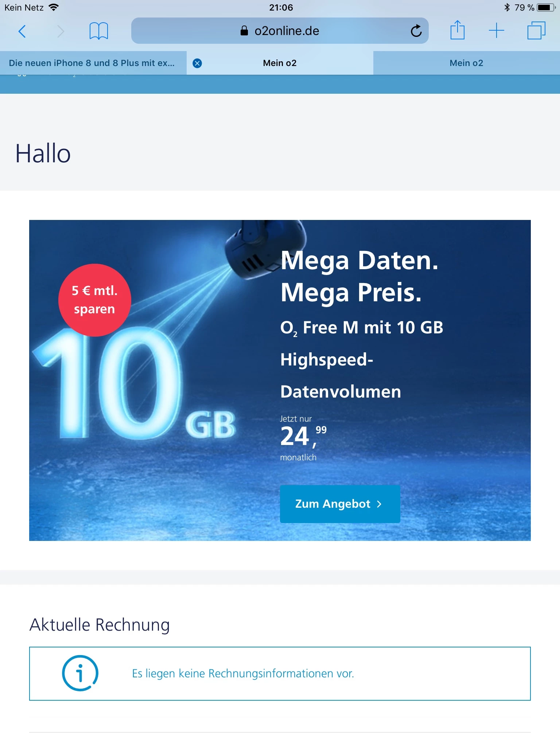
Task: Tap the red 5 € mtl. sparen badge
Action: [95, 300]
